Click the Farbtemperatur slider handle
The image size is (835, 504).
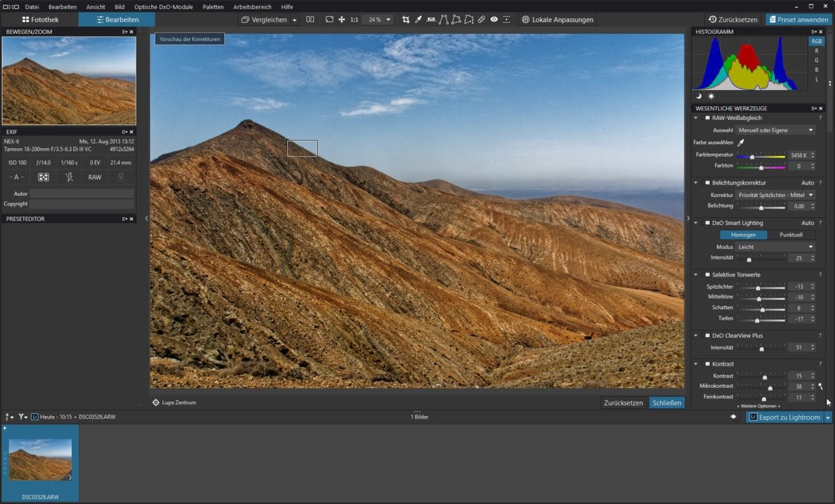752,156
